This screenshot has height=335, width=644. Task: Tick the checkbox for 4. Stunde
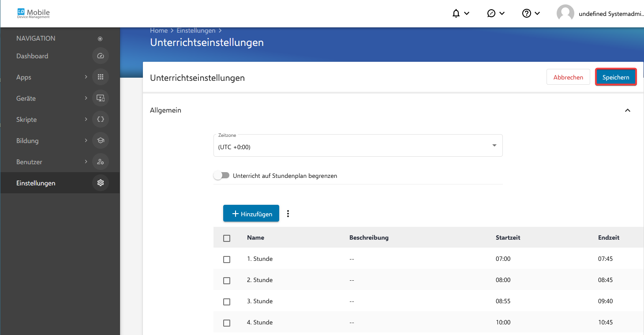(227, 323)
